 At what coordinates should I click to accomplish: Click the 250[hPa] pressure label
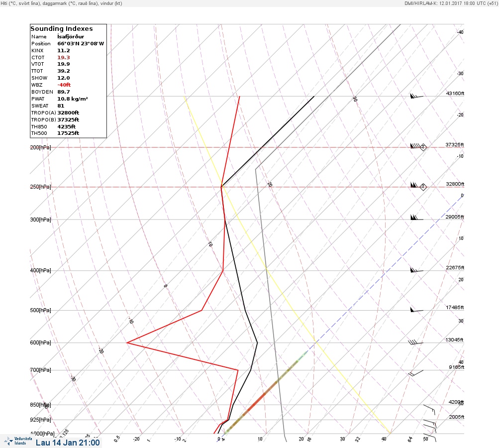[40, 187]
